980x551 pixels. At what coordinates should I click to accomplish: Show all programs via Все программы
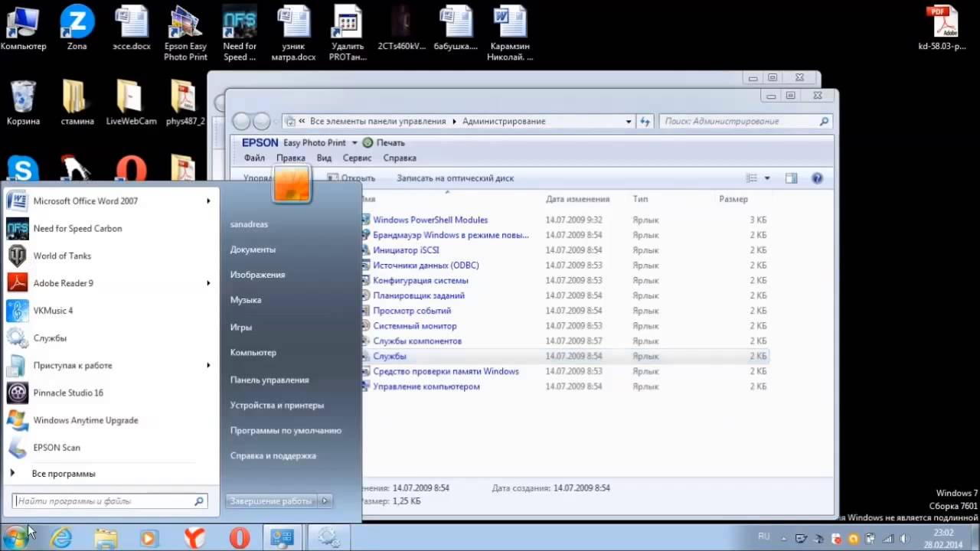click(x=64, y=474)
